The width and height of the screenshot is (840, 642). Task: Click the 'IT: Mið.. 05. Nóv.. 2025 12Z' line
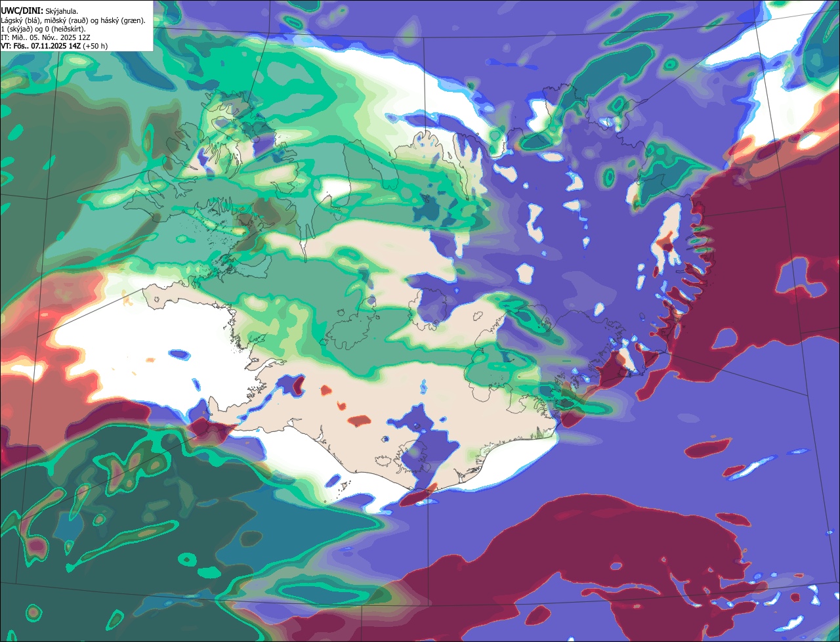(46, 37)
